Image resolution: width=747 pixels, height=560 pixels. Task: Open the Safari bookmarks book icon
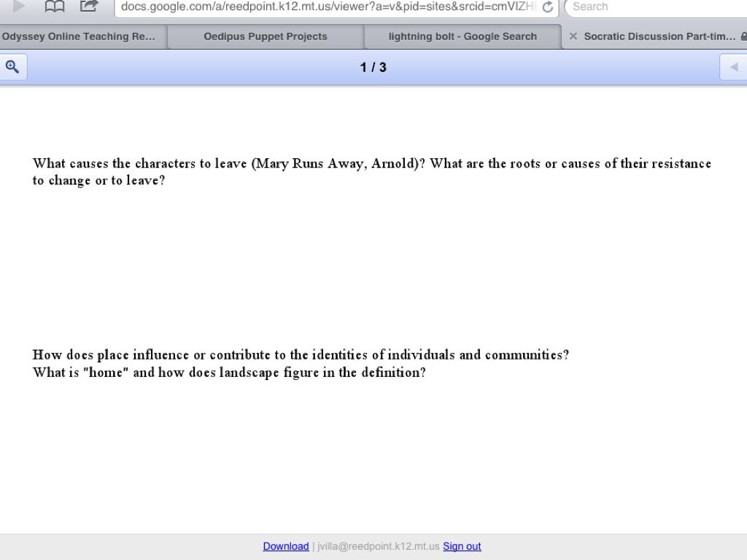coord(55,7)
